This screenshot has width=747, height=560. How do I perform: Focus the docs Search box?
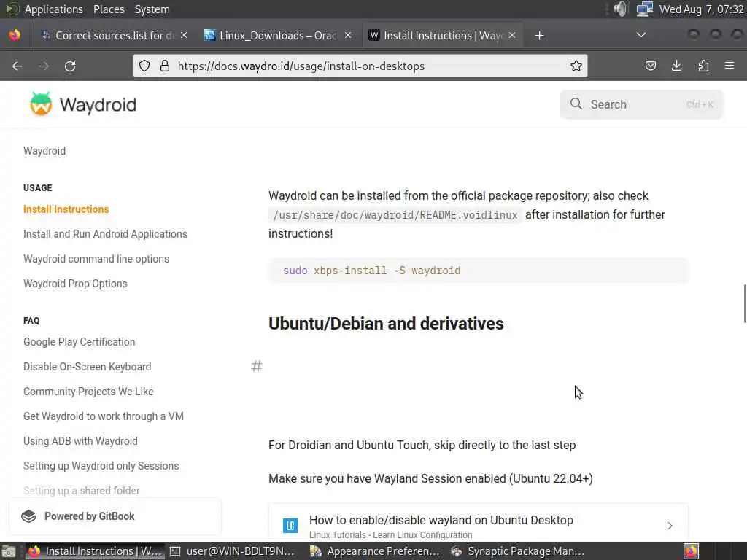coord(642,104)
